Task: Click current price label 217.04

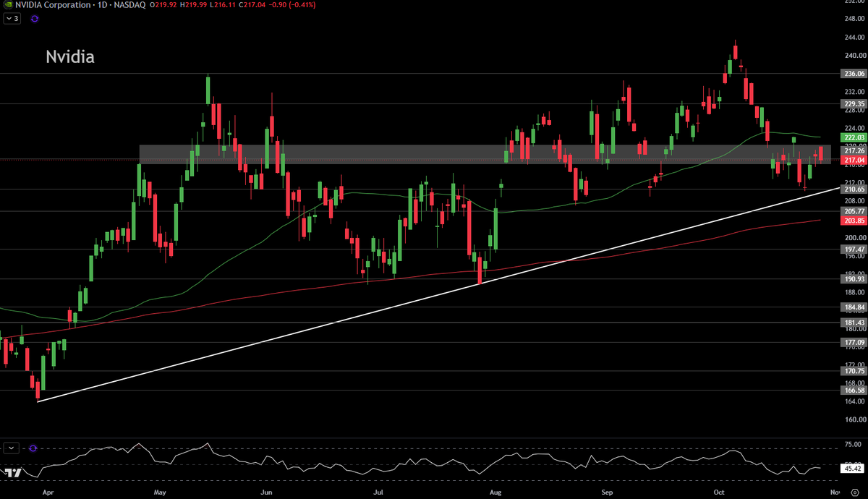Action: point(854,159)
